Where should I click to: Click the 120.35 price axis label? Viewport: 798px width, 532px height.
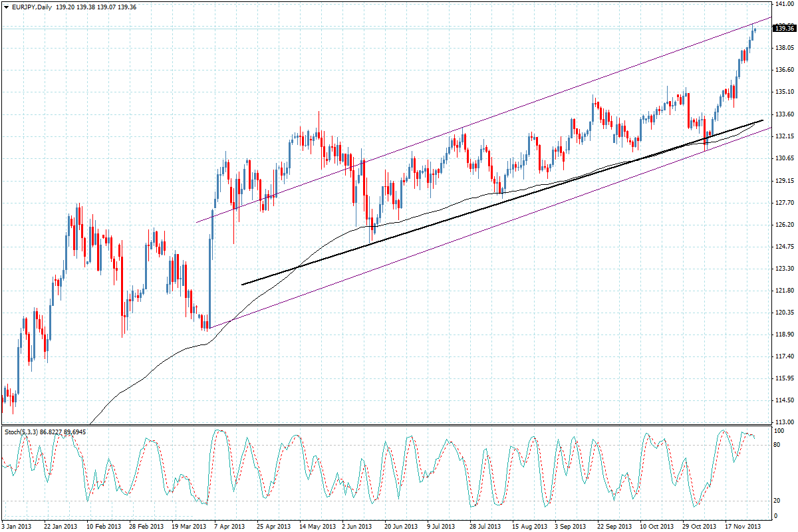click(x=785, y=313)
